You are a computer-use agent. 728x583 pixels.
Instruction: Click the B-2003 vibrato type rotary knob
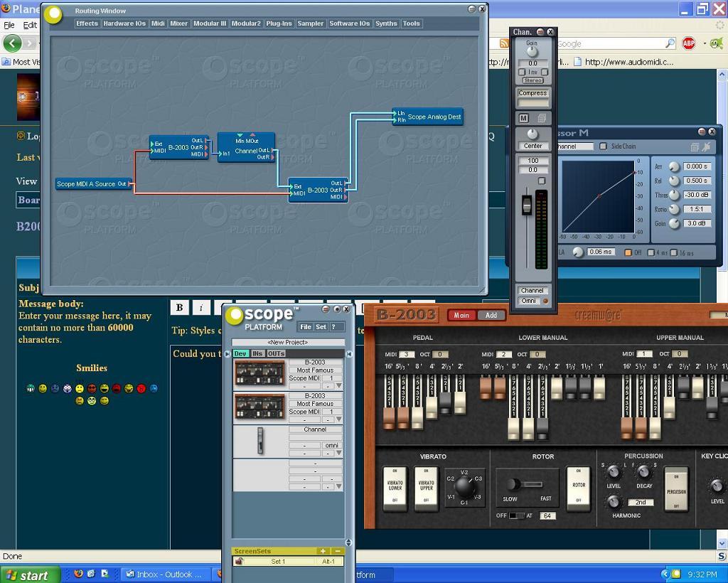click(464, 486)
